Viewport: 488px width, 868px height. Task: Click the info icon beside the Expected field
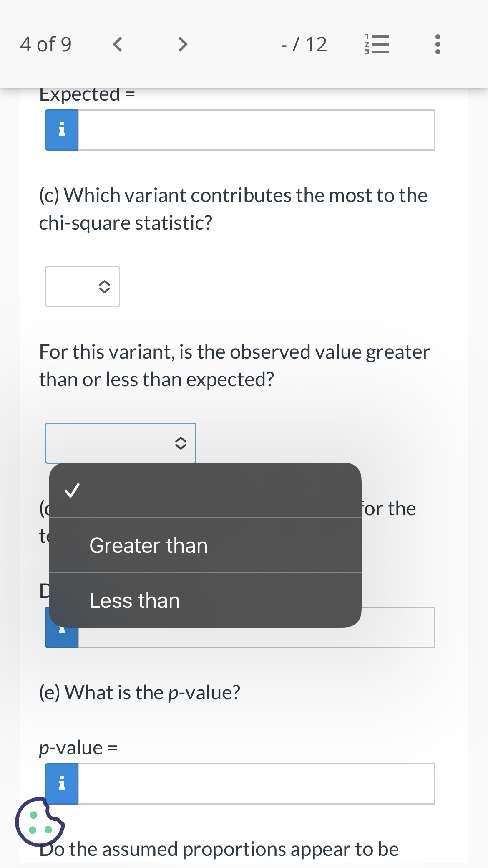point(61,130)
